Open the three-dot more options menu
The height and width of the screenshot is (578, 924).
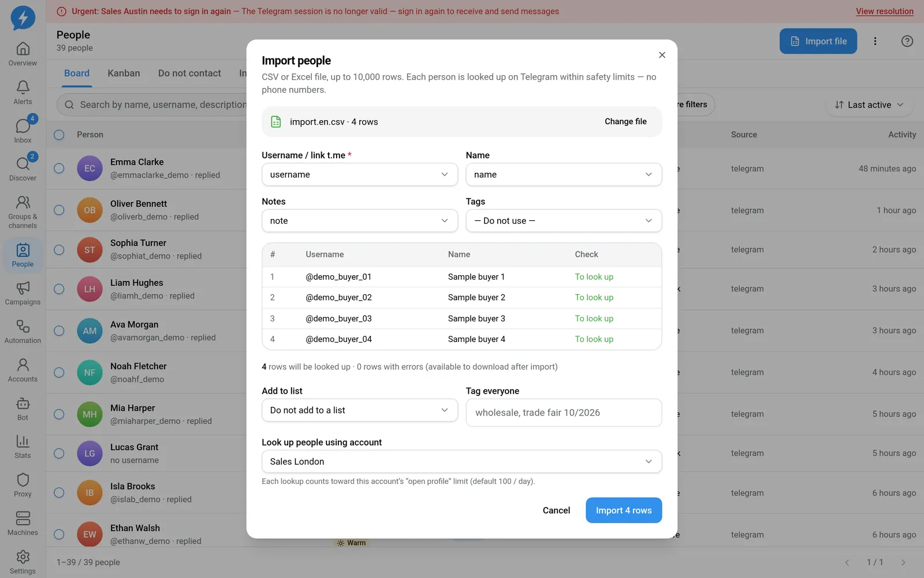pos(875,41)
